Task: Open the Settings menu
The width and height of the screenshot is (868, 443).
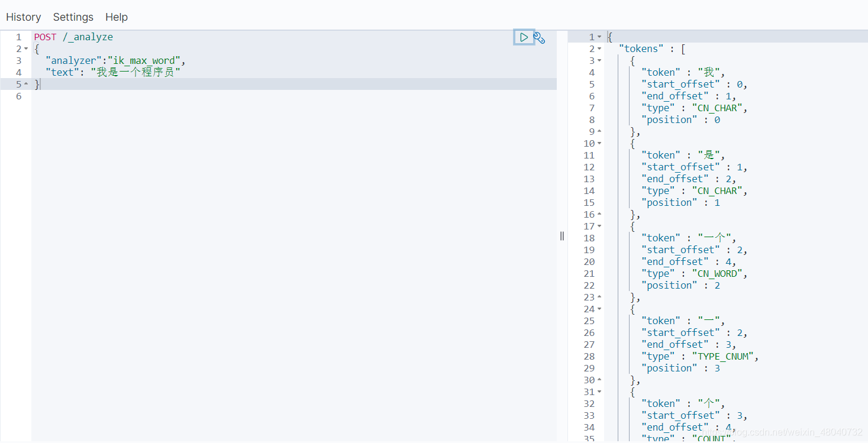Action: 73,17
